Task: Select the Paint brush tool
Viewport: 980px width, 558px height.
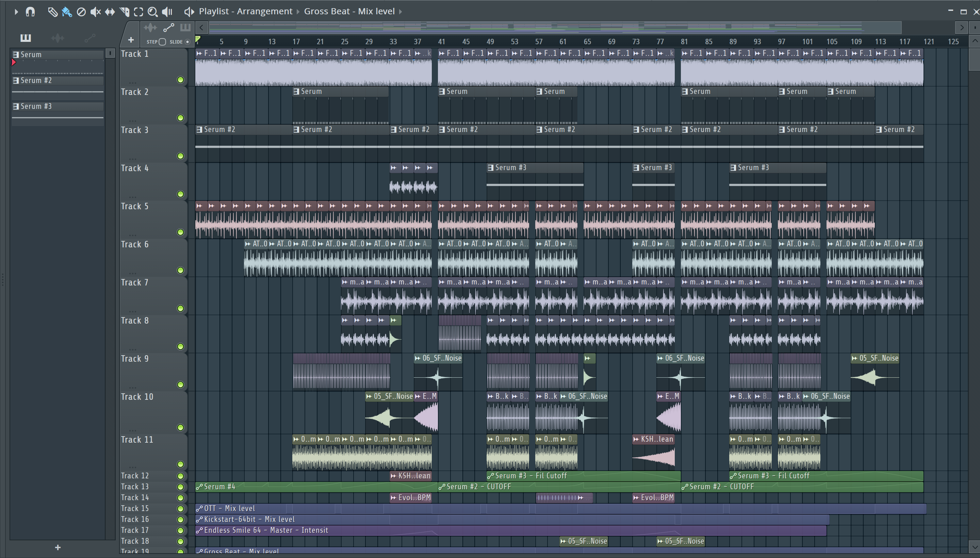Action: pos(67,12)
